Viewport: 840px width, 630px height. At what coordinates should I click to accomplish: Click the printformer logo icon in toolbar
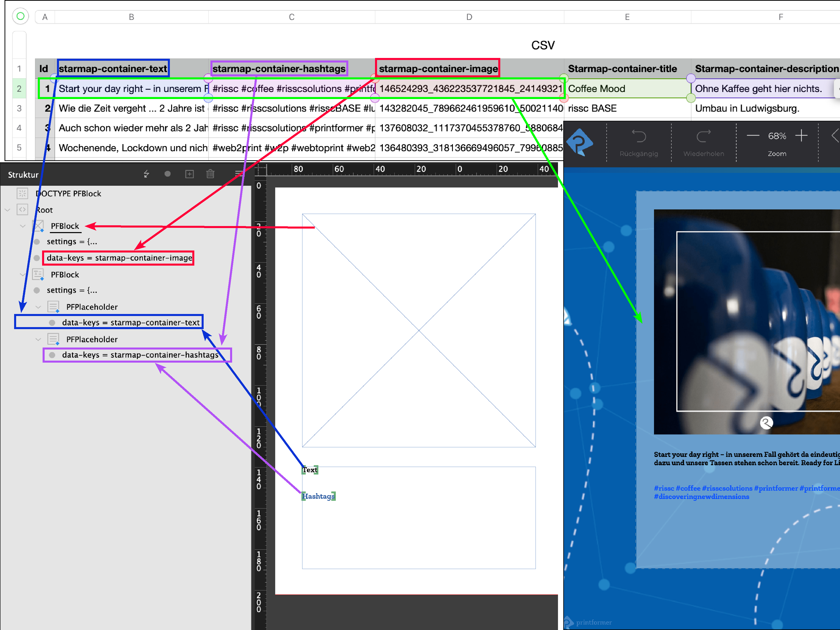[x=579, y=142]
